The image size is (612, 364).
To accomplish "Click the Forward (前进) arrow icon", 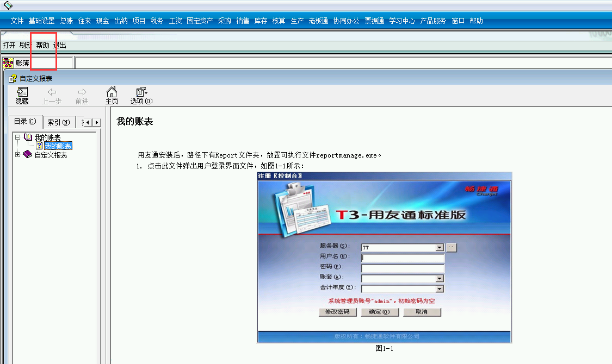I will [82, 92].
